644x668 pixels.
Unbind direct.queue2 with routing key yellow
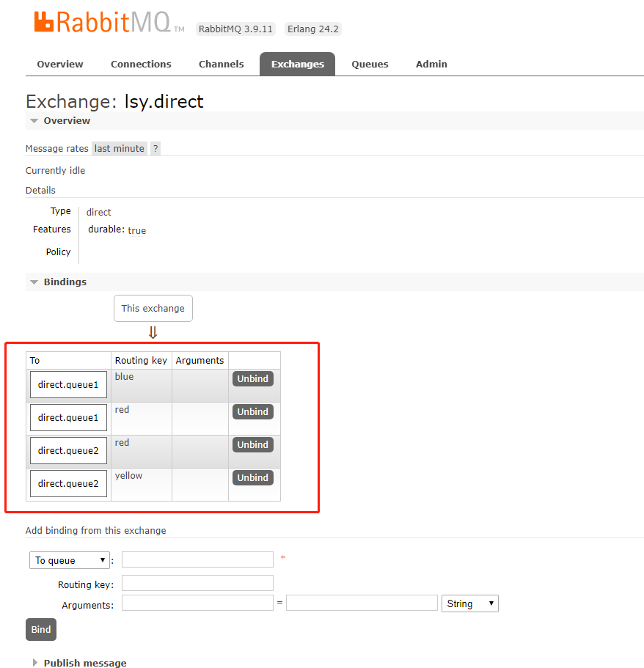(253, 477)
